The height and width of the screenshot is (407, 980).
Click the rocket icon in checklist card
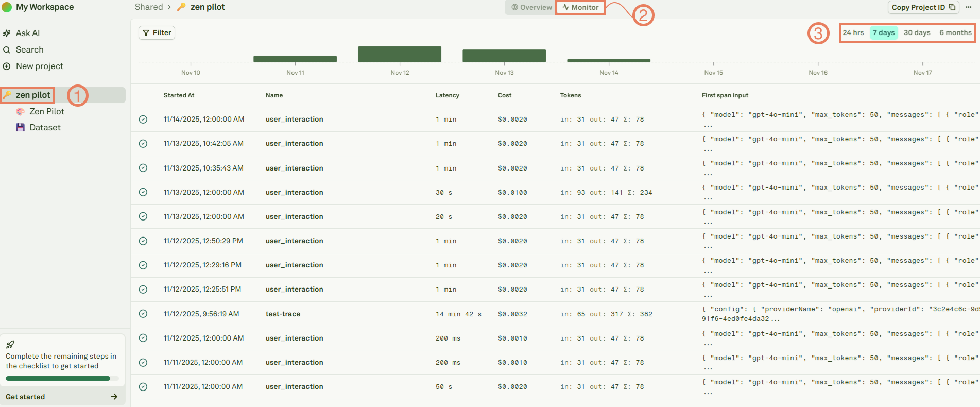point(10,345)
